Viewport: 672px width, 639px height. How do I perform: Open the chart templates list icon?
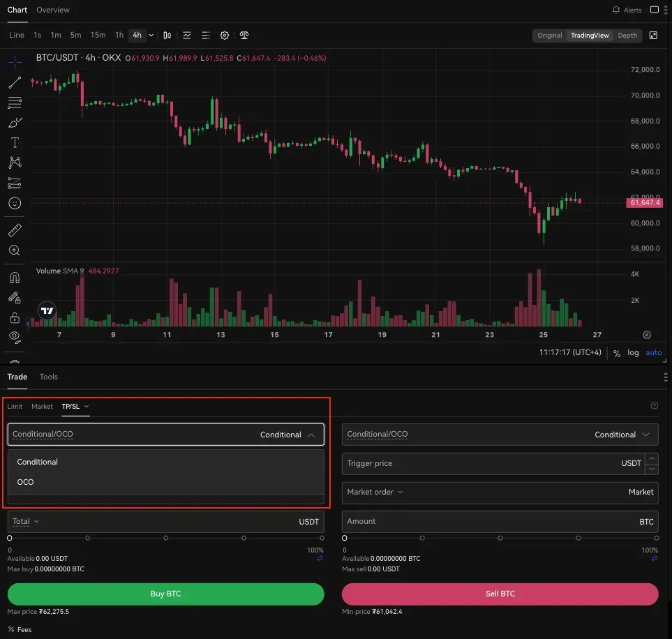pyautogui.click(x=206, y=35)
